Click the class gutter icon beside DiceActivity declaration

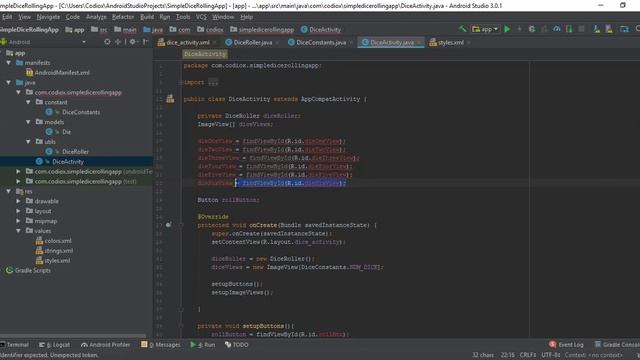point(170,99)
